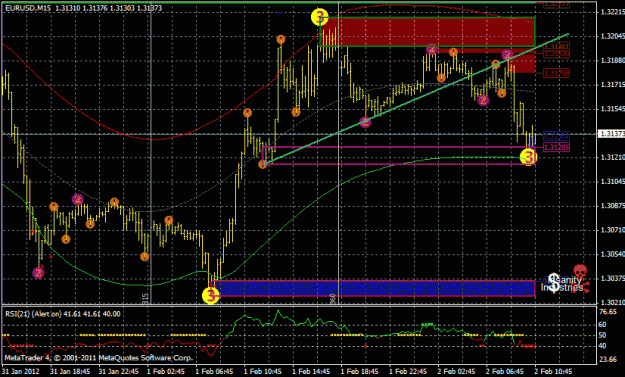Click the 1.30375 price axis label
625x377 pixels.
[x=613, y=278]
